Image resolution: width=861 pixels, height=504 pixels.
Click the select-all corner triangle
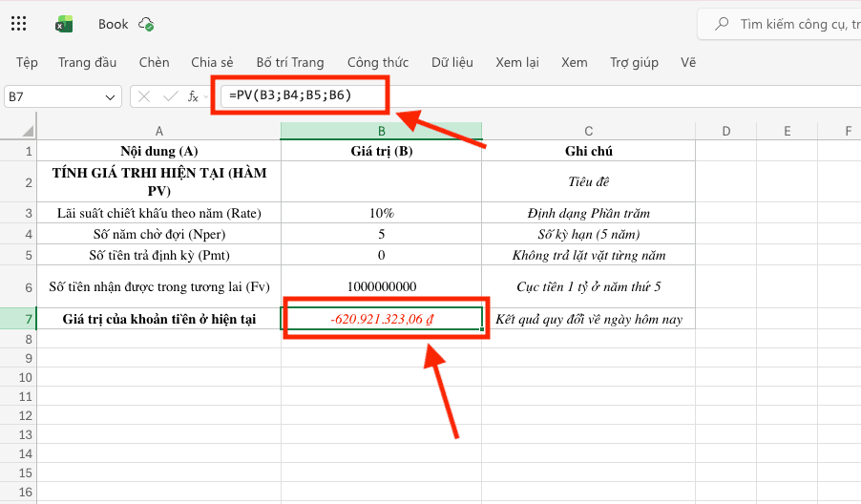click(x=28, y=131)
